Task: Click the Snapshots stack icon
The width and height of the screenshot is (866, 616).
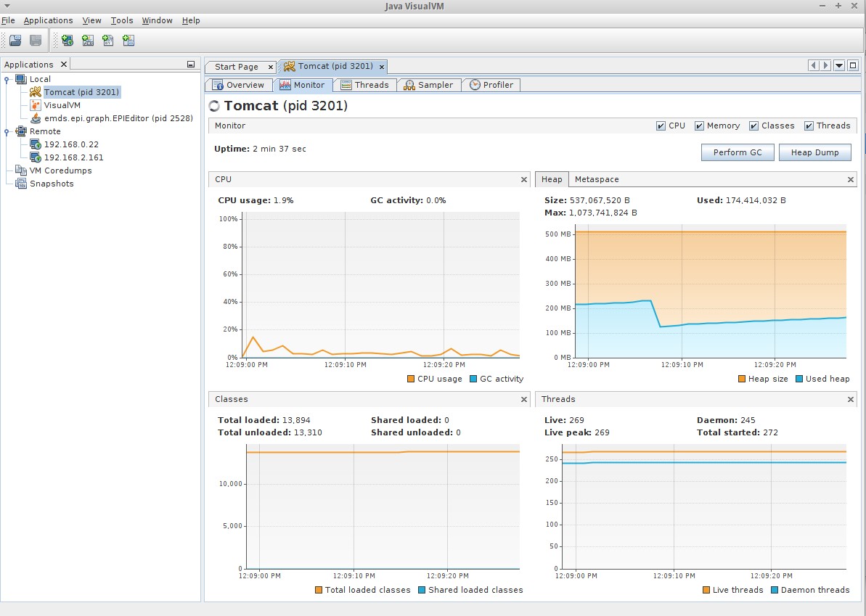Action: coord(21,184)
